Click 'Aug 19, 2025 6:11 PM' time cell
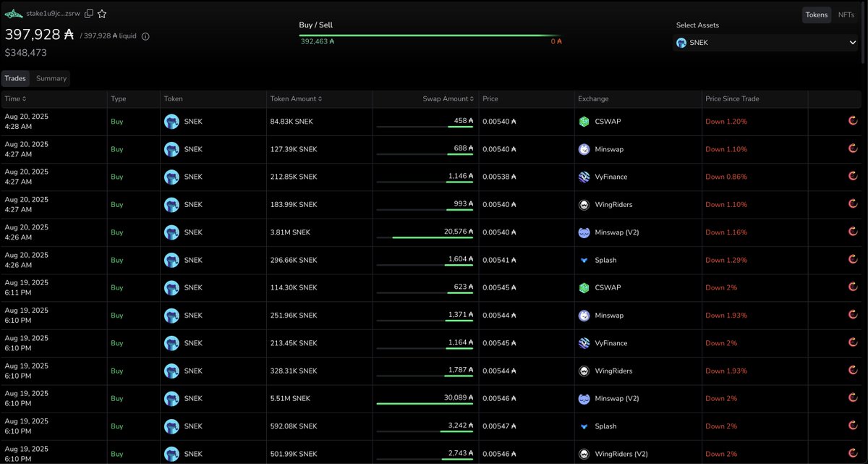Screen dimensions: 868x464 pyautogui.click(x=27, y=287)
